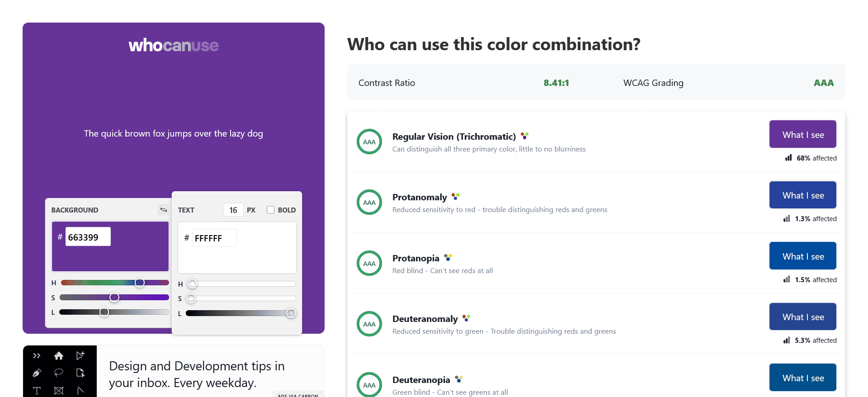This screenshot has height=397, width=868.
Task: Click Regular Vision color dots icon
Action: (524, 136)
